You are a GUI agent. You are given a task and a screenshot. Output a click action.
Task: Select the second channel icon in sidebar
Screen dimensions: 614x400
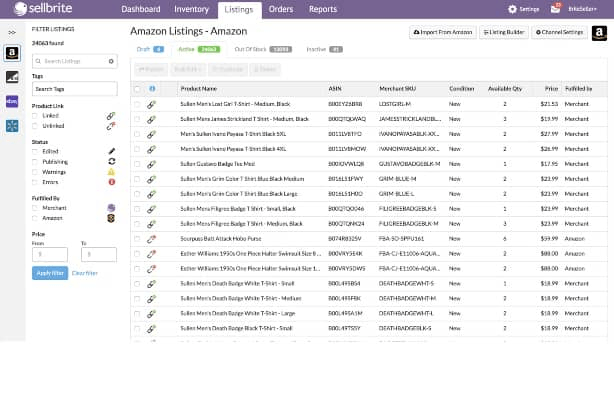[12, 77]
